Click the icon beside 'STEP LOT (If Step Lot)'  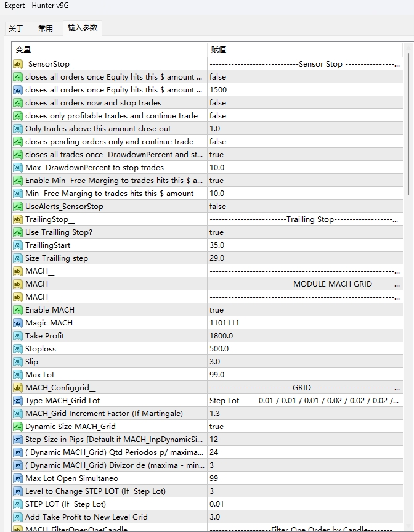pos(18,504)
